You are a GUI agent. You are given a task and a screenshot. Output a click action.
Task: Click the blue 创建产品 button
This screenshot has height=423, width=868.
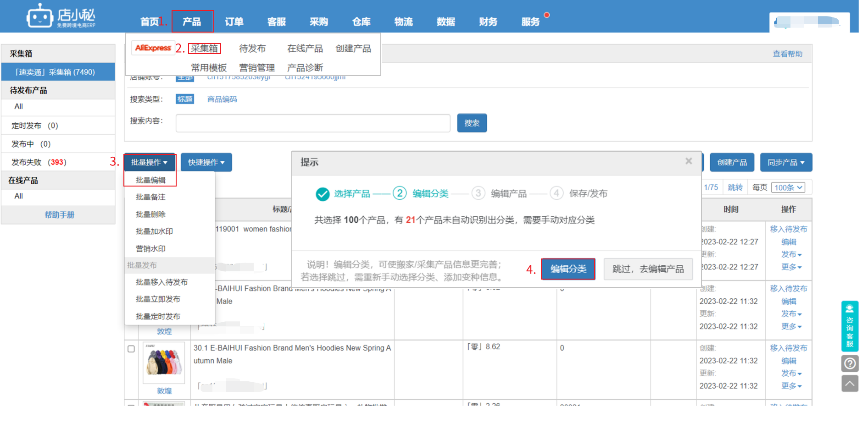(x=732, y=162)
